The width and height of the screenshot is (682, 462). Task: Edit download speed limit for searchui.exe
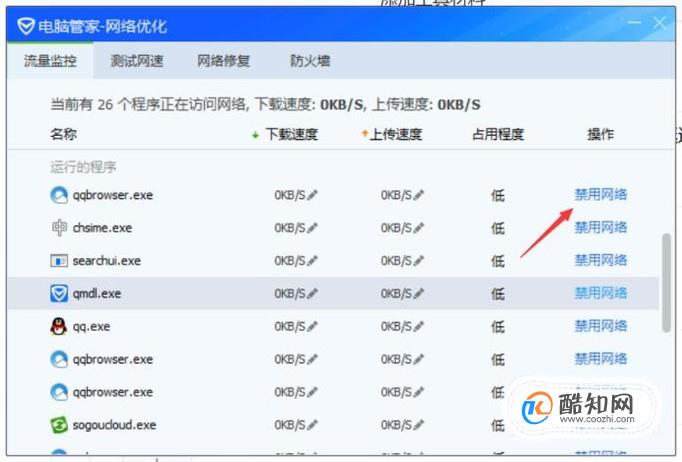tap(312, 261)
